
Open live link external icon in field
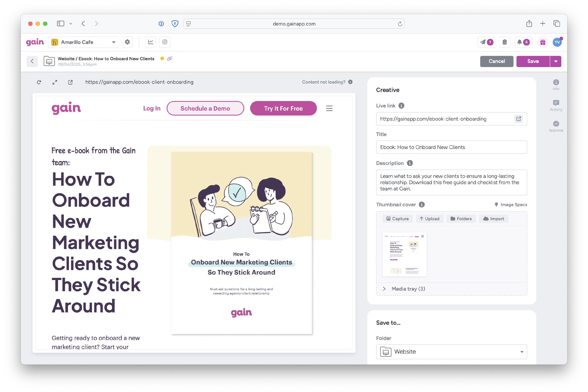[x=519, y=119]
